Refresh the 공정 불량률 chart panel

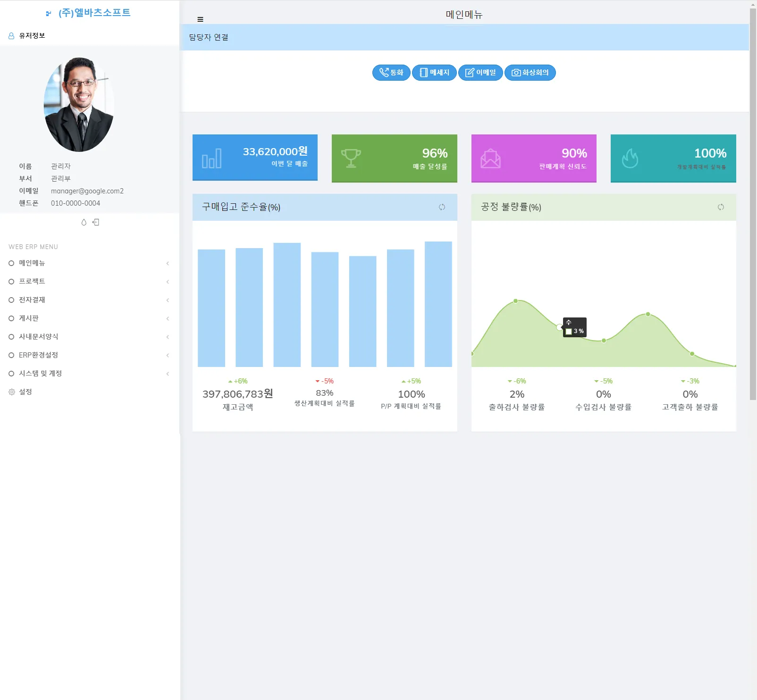coord(721,207)
